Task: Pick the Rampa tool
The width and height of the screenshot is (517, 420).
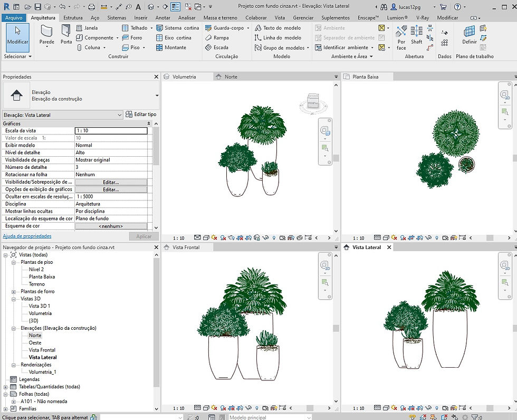Action: 217,37
